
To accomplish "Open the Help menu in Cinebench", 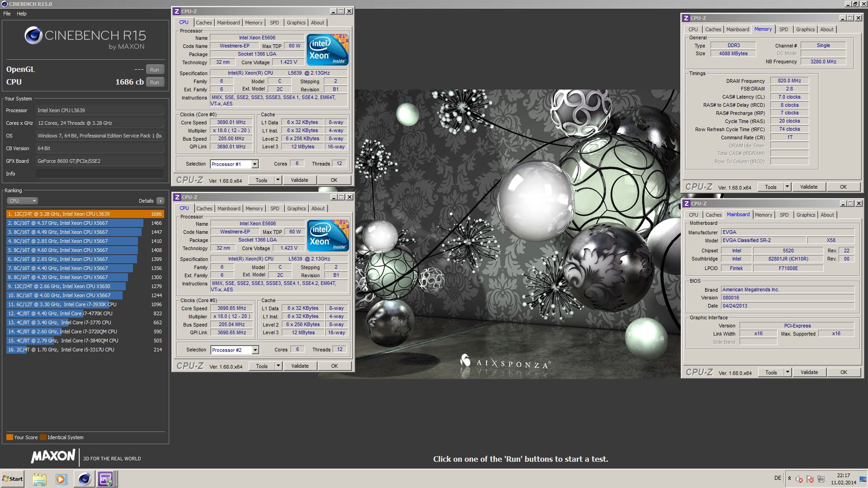I will pos(22,14).
